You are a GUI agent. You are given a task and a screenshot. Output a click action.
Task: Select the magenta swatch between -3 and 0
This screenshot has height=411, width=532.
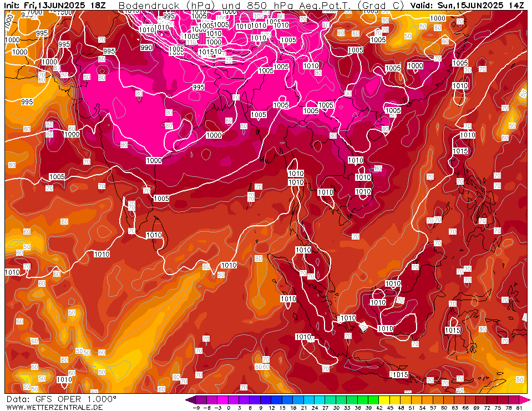(x=222, y=399)
